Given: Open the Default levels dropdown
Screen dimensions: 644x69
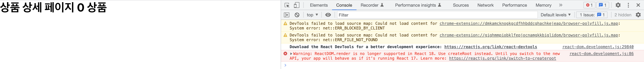Looking at the screenshot, I should (555, 15).
